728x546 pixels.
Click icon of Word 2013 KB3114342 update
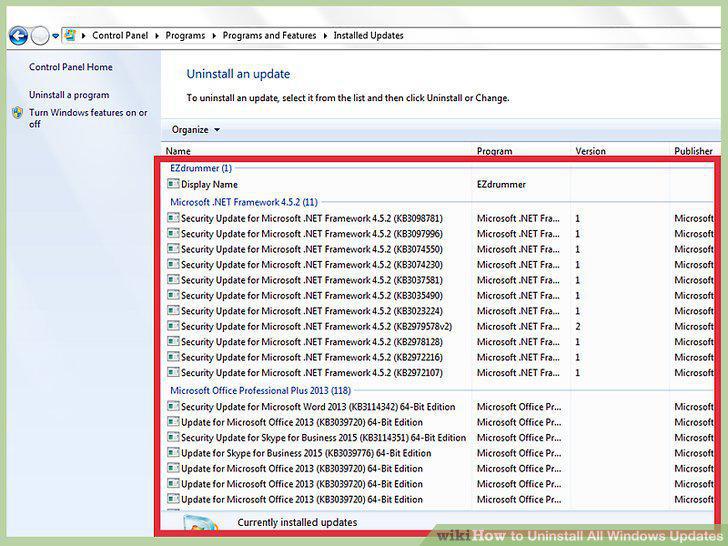click(173, 406)
